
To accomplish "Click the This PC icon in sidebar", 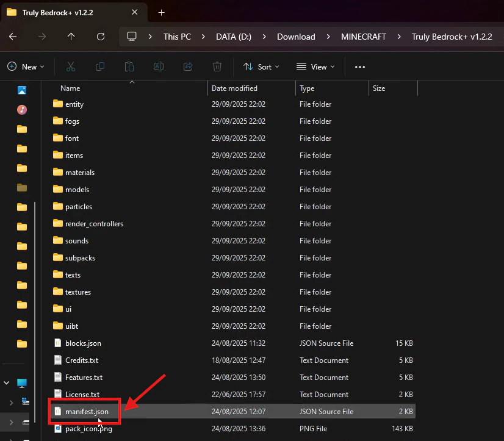I will click(x=22, y=383).
